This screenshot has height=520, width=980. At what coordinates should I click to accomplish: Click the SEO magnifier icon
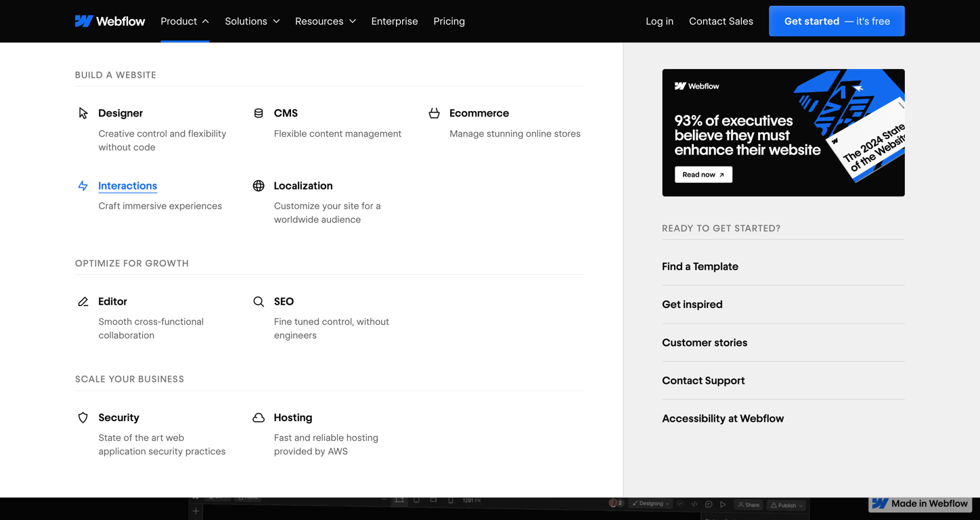click(259, 301)
